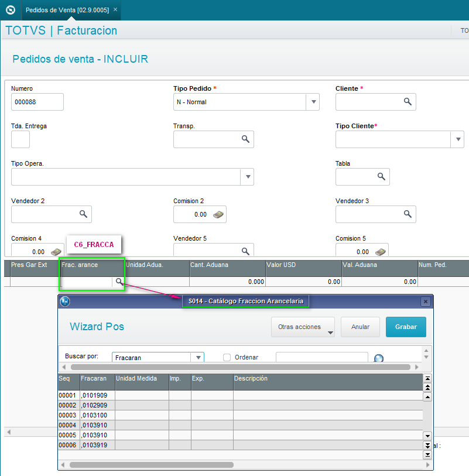Toggle the Ordenar checkbox

tap(227, 357)
